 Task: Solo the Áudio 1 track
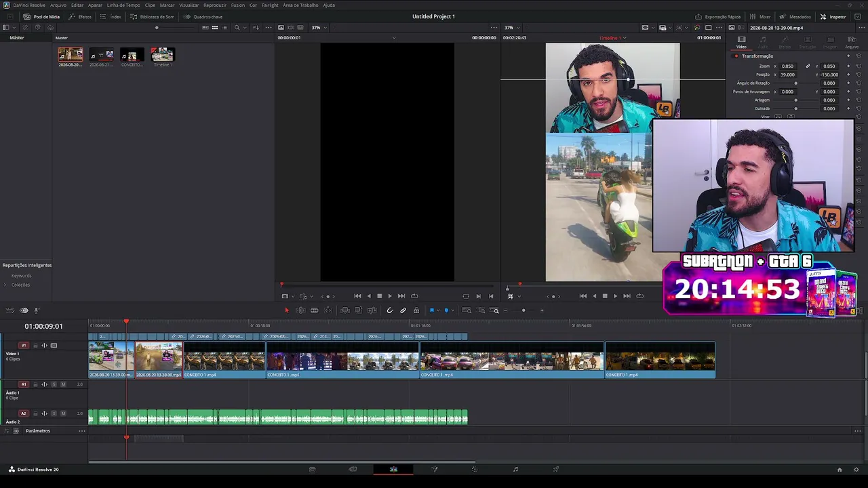(x=54, y=384)
